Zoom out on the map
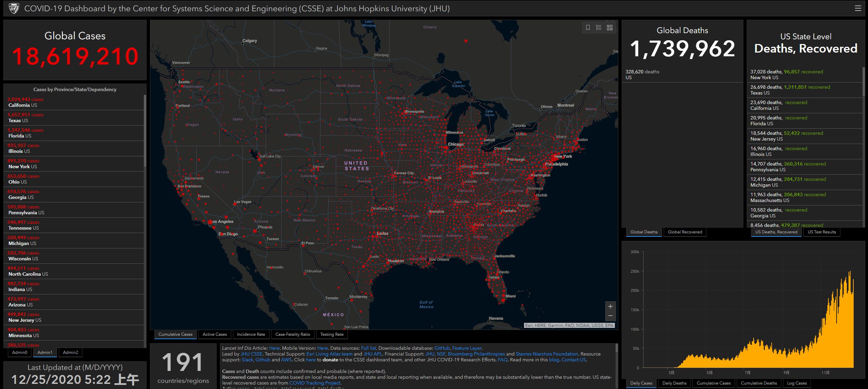 (610, 316)
